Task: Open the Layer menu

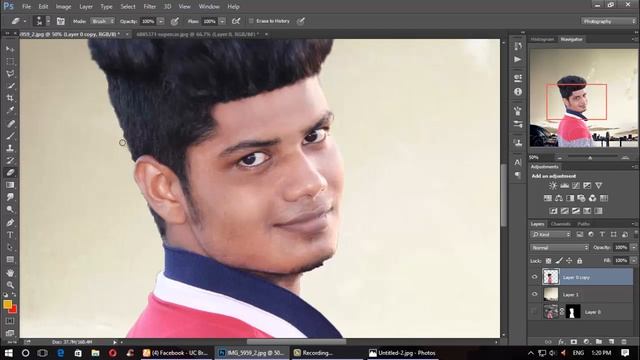Action: click(x=86, y=7)
